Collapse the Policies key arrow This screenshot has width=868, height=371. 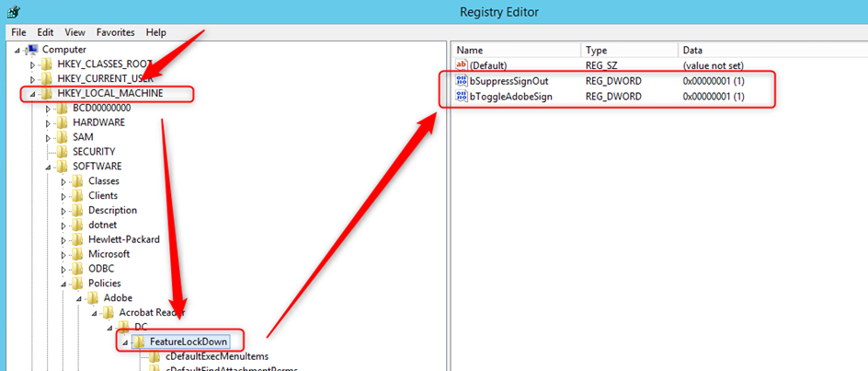coord(64,284)
